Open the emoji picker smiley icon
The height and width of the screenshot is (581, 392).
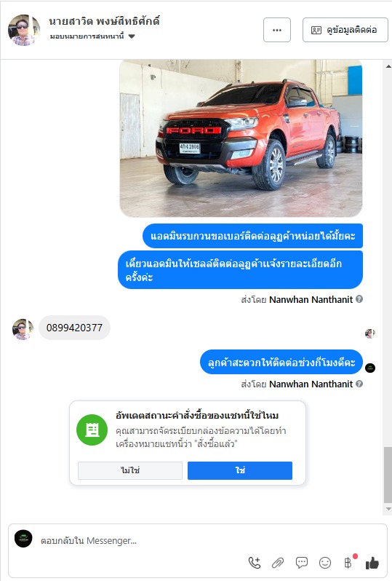(x=325, y=563)
